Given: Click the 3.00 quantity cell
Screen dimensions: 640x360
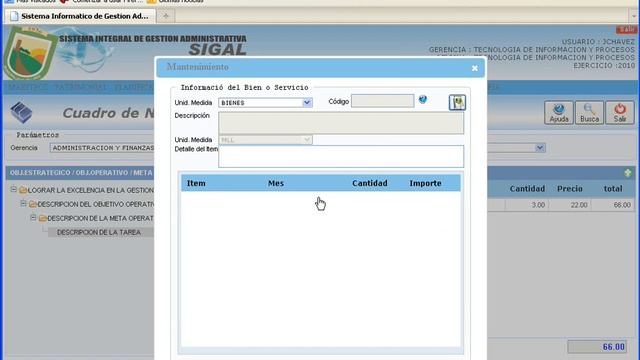Looking at the screenshot, I should pyautogui.click(x=527, y=205).
